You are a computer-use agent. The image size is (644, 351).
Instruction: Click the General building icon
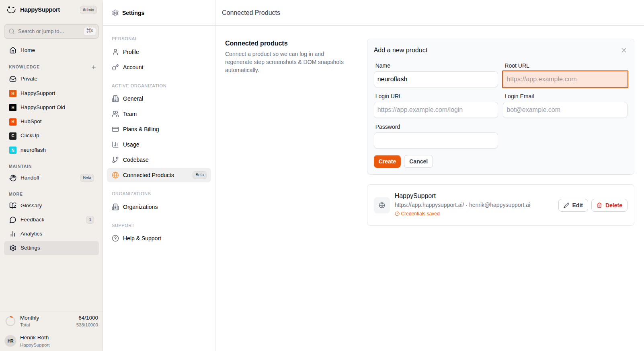coord(115,99)
